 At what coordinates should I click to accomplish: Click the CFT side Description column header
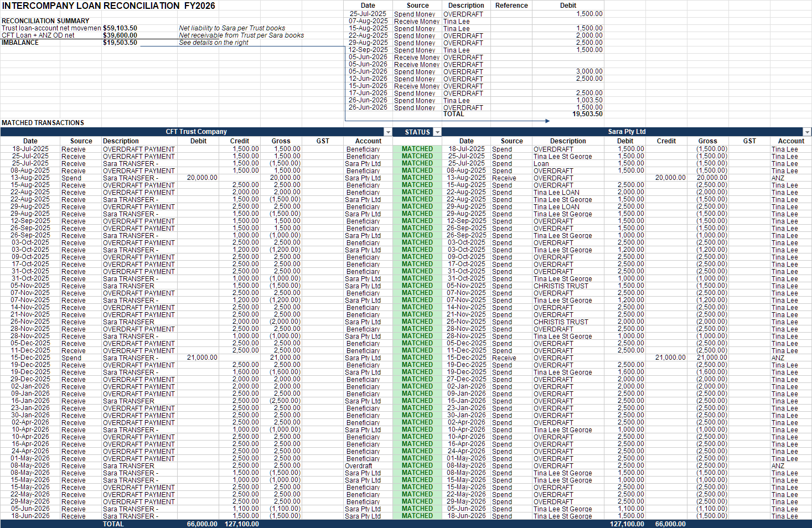pyautogui.click(x=121, y=141)
